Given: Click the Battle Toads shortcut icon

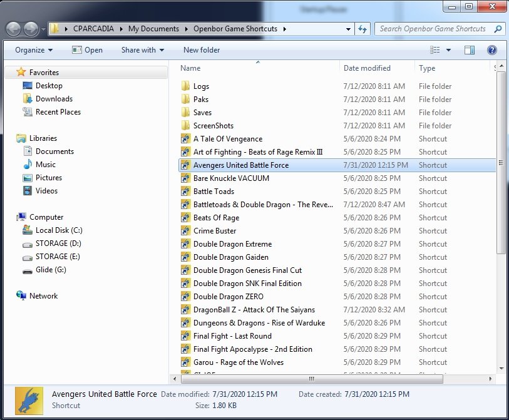Looking at the screenshot, I should [x=185, y=191].
